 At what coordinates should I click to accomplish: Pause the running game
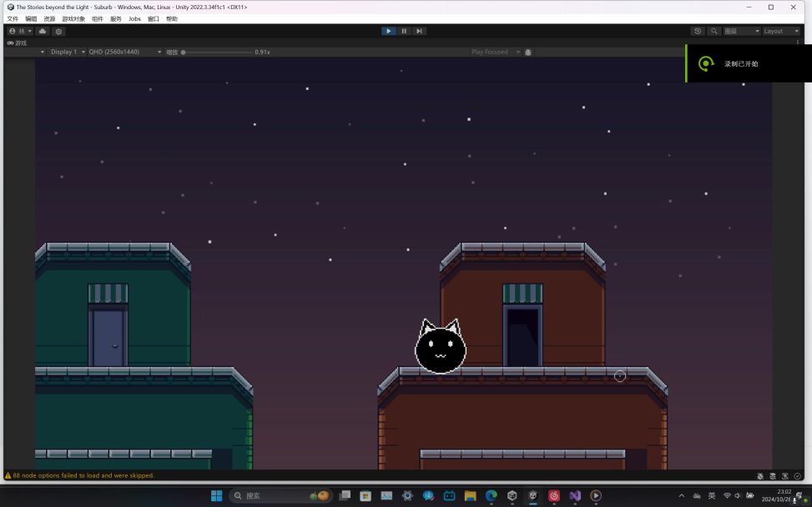tap(404, 31)
